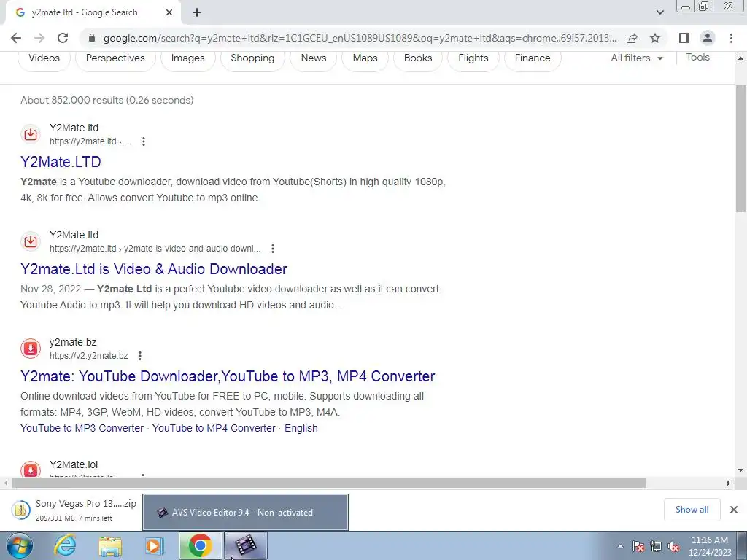Click the Y2Mate.lol favicon
747x560 pixels.
coord(31,469)
